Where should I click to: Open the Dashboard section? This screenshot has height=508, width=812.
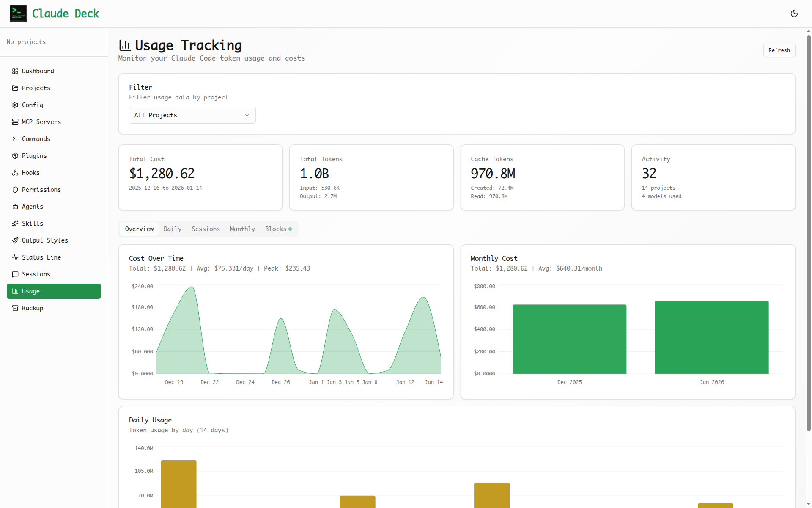point(37,71)
